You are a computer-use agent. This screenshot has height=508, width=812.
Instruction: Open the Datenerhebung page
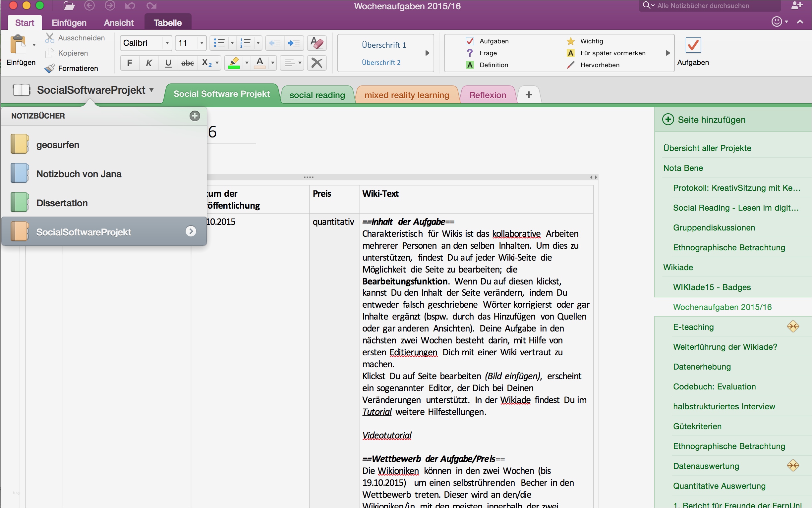pyautogui.click(x=702, y=367)
